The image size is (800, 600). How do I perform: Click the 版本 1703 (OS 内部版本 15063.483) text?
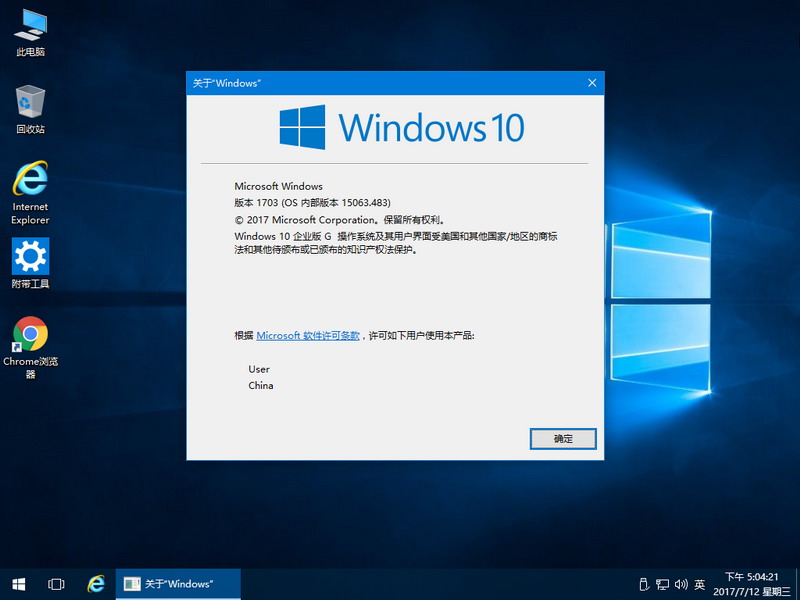[x=312, y=203]
